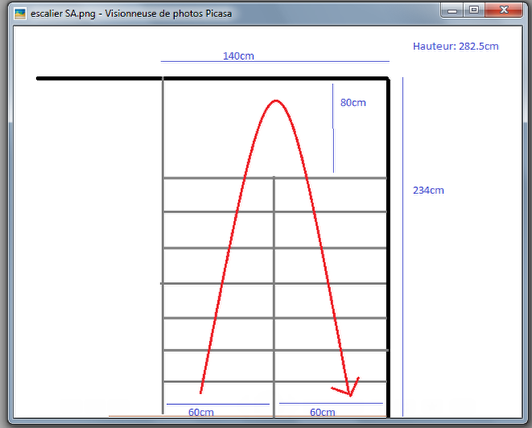The width and height of the screenshot is (532, 428).
Task: Minimize the Picasa photo viewer window
Action: coord(452,10)
